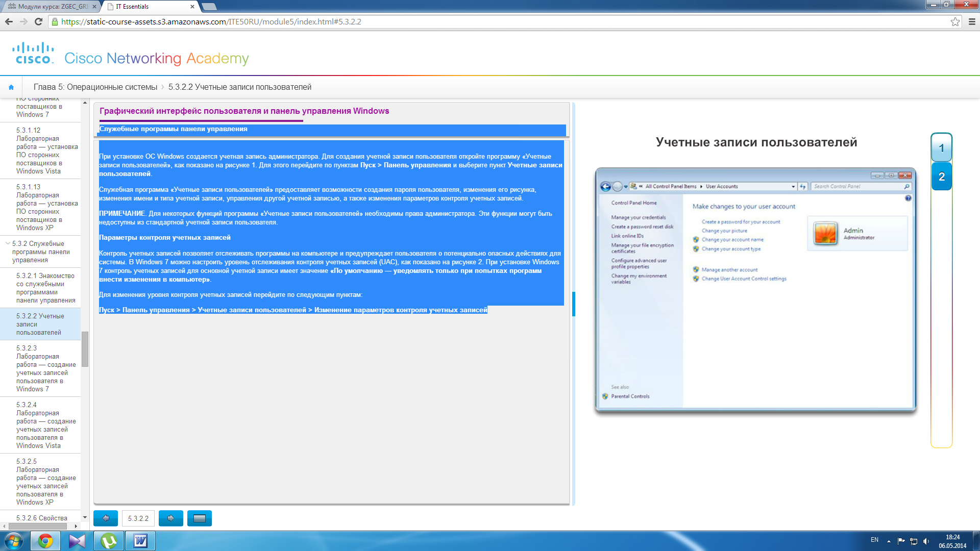Click the EN language indicator
Viewport: 980px width, 551px height.
point(874,540)
